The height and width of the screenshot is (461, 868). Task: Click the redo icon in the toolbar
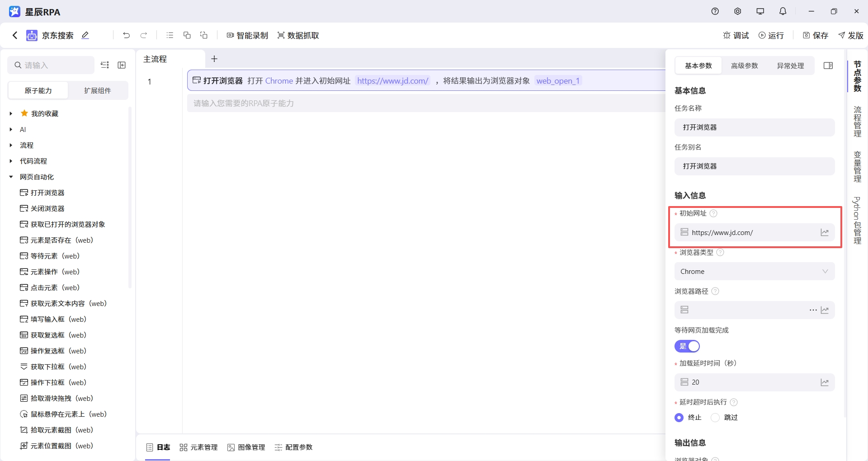pos(144,35)
